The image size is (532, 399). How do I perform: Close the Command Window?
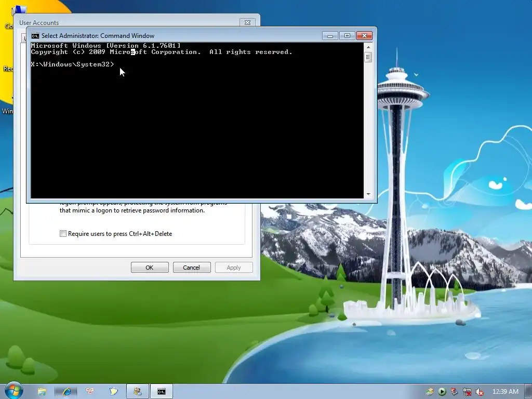364,36
